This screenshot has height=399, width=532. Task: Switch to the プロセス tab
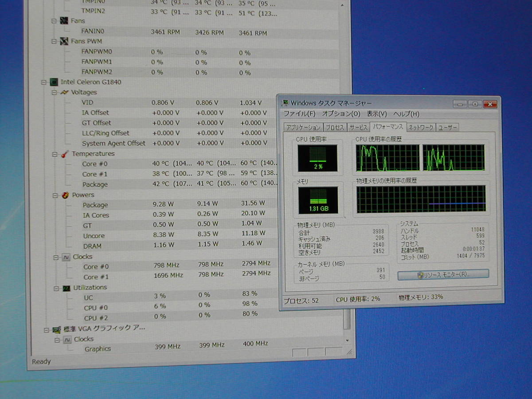coord(334,128)
